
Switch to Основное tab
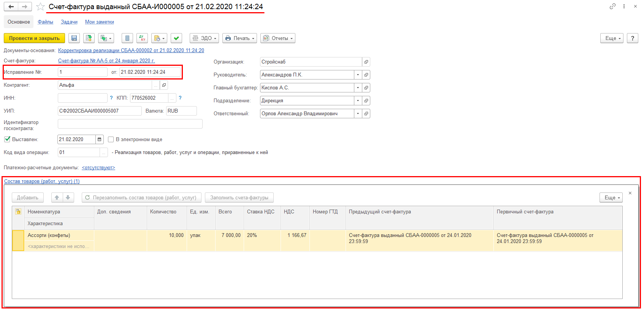coord(19,22)
